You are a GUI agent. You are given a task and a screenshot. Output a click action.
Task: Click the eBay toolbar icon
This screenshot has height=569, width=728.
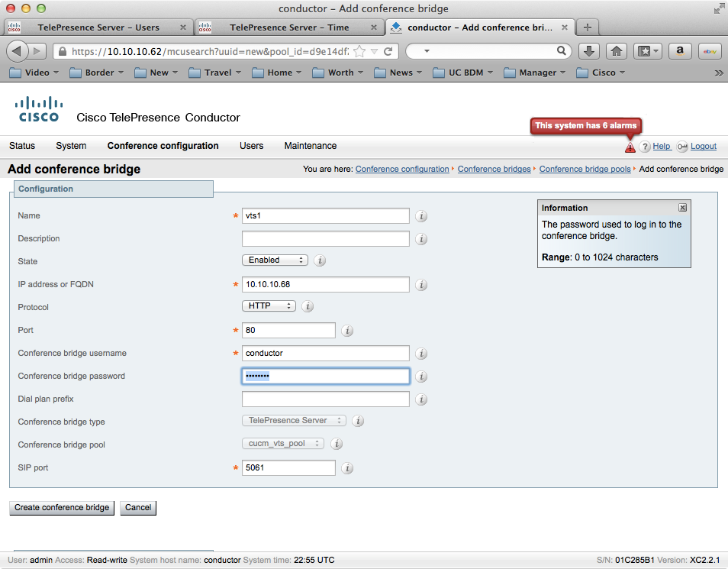(710, 51)
